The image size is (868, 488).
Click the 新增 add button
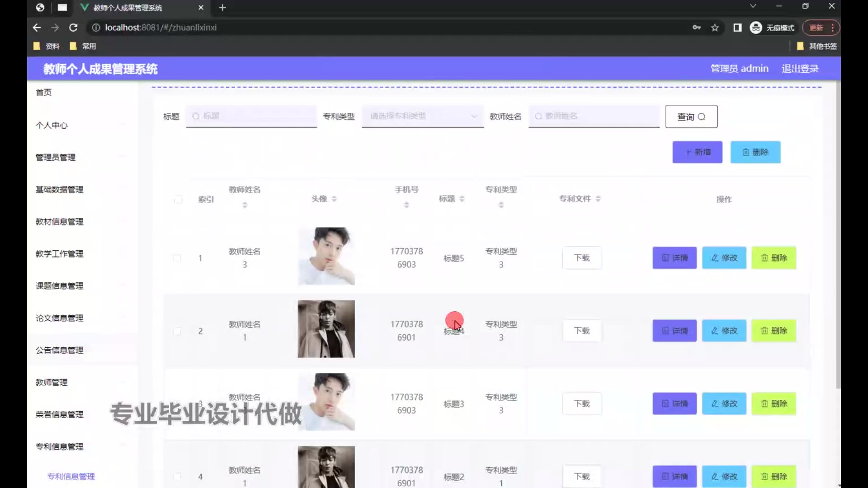tap(697, 152)
